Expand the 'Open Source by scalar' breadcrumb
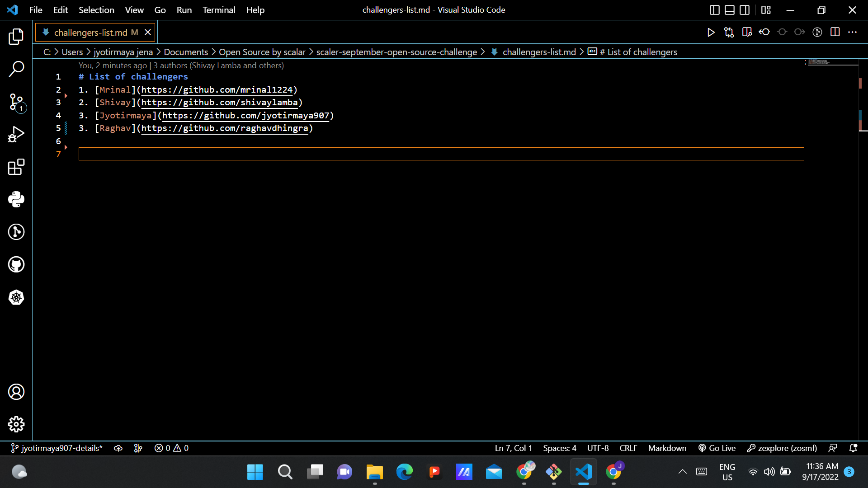Viewport: 868px width, 488px height. pyautogui.click(x=262, y=52)
